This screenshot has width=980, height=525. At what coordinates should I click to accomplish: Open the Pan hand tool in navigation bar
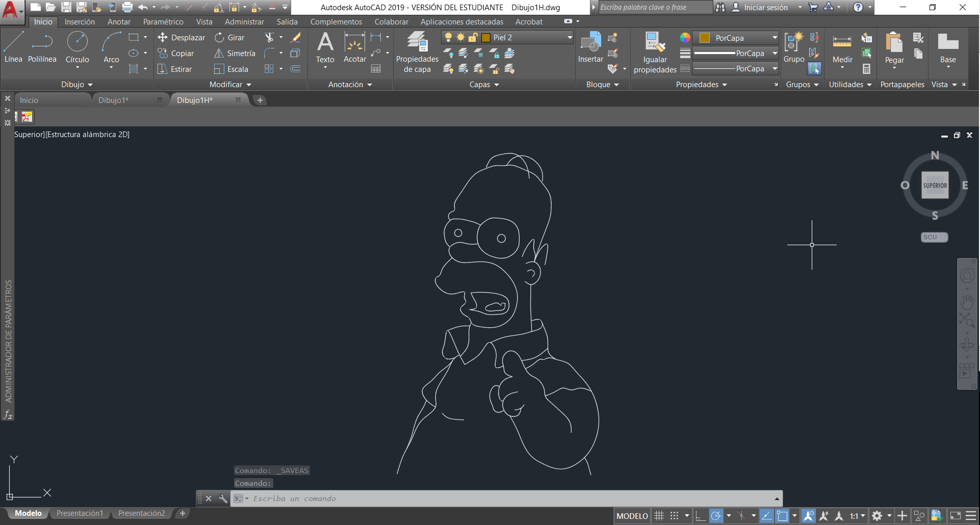click(x=967, y=302)
